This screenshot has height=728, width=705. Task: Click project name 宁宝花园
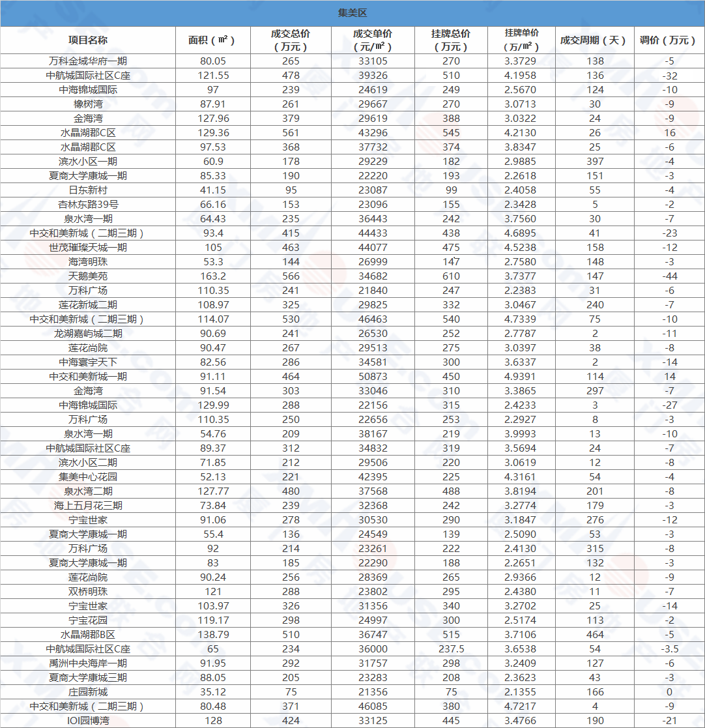click(x=88, y=620)
